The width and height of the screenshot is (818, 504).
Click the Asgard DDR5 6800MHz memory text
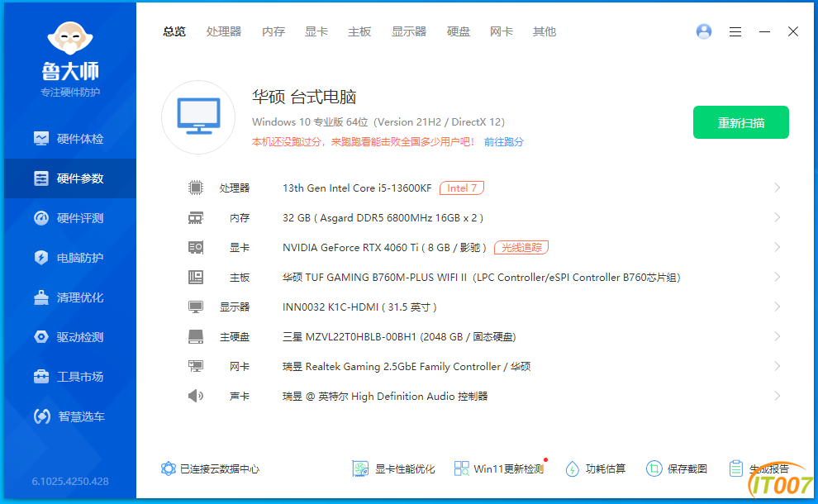tap(383, 217)
